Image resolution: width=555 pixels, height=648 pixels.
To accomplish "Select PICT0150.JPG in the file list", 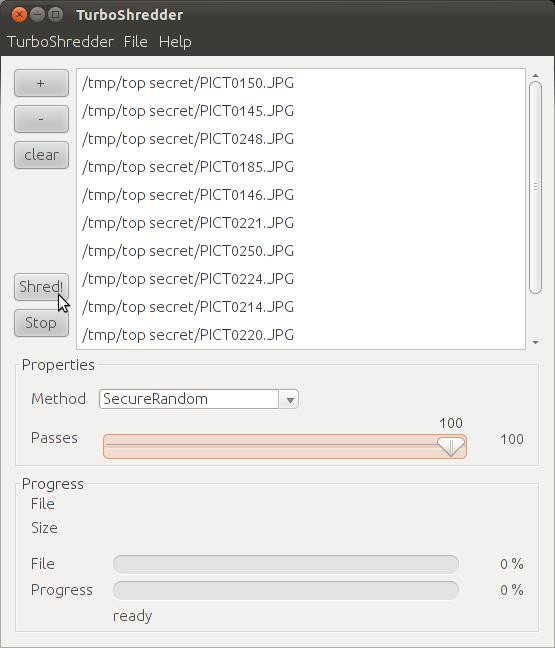I will (x=301, y=83).
